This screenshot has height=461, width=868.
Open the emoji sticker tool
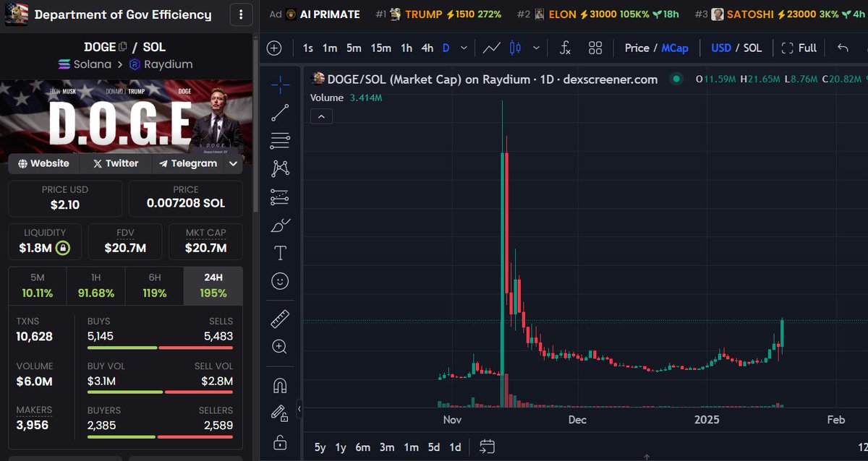click(x=280, y=280)
